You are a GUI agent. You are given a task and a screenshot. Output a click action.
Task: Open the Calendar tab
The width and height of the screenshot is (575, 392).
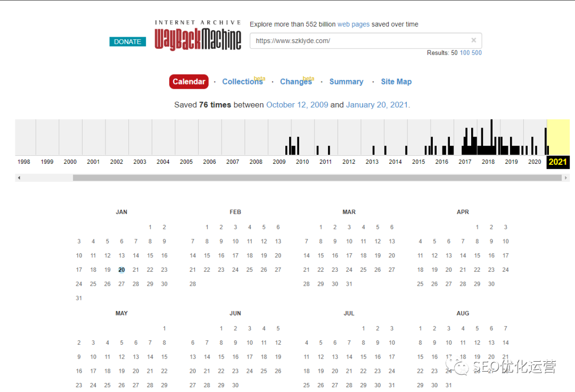coord(189,82)
